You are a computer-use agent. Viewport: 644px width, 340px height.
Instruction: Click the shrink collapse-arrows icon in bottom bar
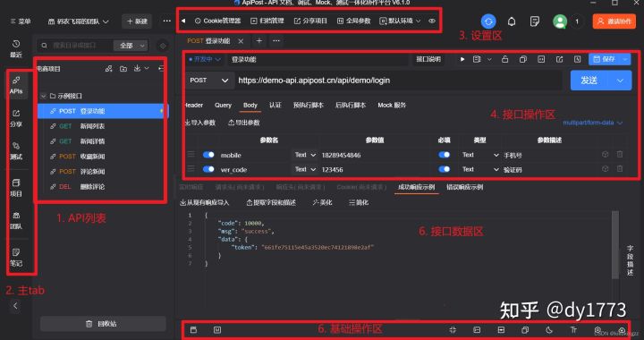453,330
